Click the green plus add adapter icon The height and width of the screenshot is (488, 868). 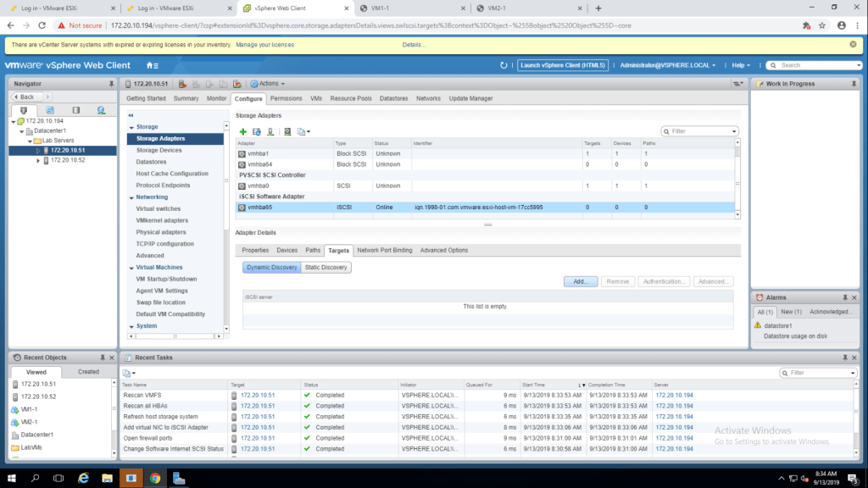[243, 131]
